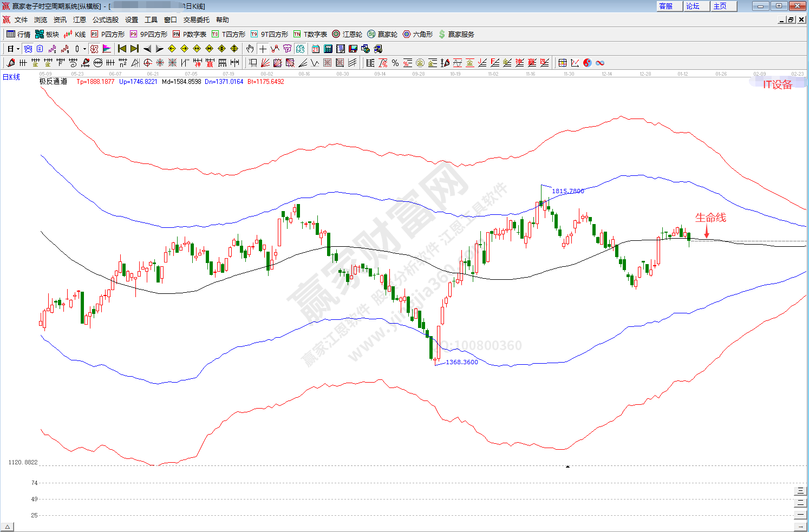The height and width of the screenshot is (532, 809).
Task: Click the calendar date icon
Action: 316,49
